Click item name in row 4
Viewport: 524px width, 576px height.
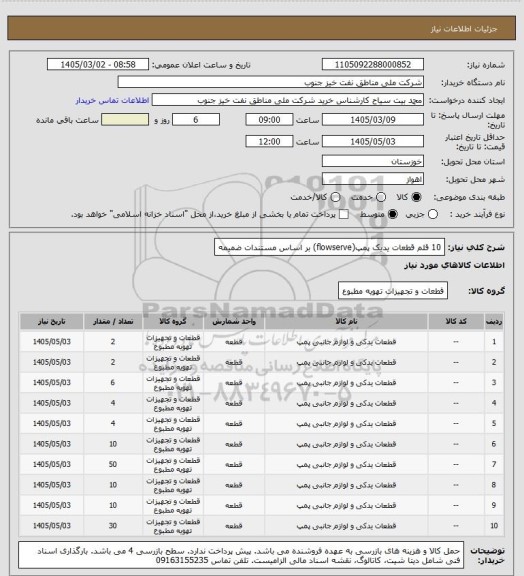click(x=346, y=403)
